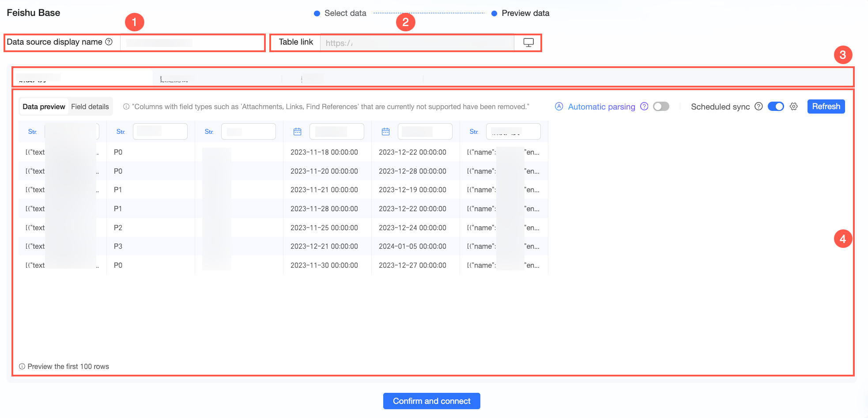Disable the Scheduled sync toggle
This screenshot has height=418, width=868.
point(776,106)
